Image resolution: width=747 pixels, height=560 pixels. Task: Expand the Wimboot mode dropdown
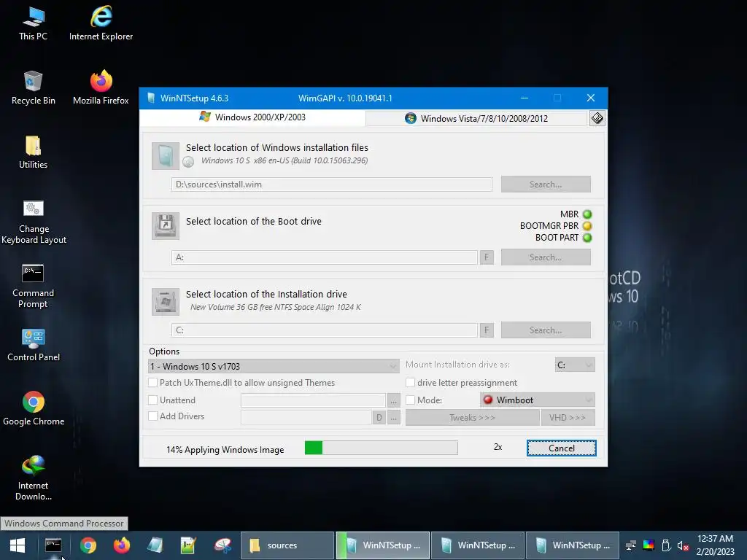(538, 400)
